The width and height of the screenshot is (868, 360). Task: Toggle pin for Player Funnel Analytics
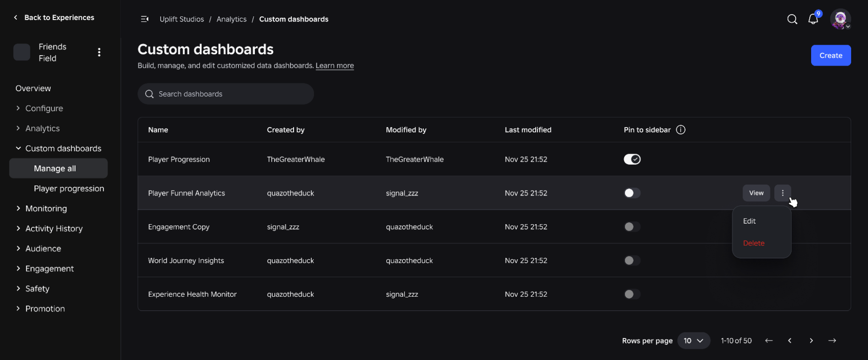point(632,193)
